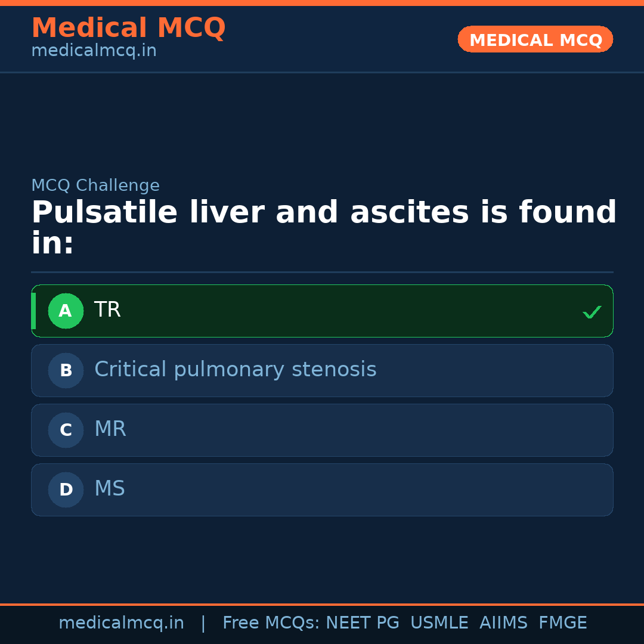The height and width of the screenshot is (644, 644).
Task: Click 'NEET PG' in the footer
Action: click(x=362, y=623)
